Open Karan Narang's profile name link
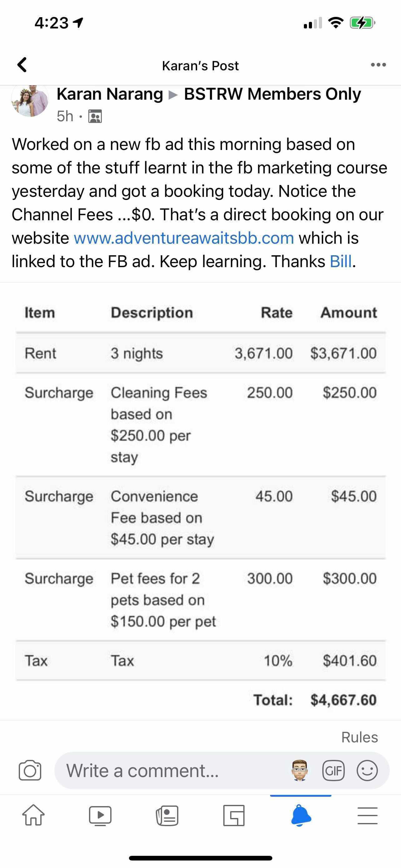Screen dimensions: 401x868 pos(110,94)
